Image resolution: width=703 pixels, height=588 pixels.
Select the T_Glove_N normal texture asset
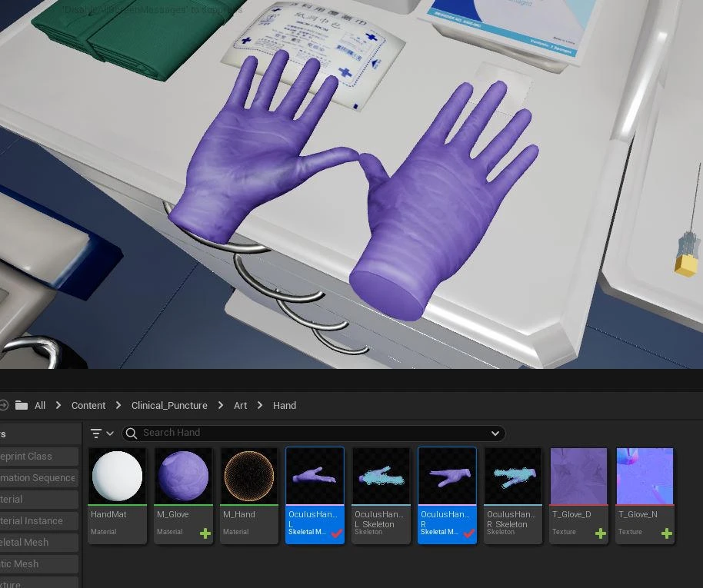pyautogui.click(x=645, y=495)
